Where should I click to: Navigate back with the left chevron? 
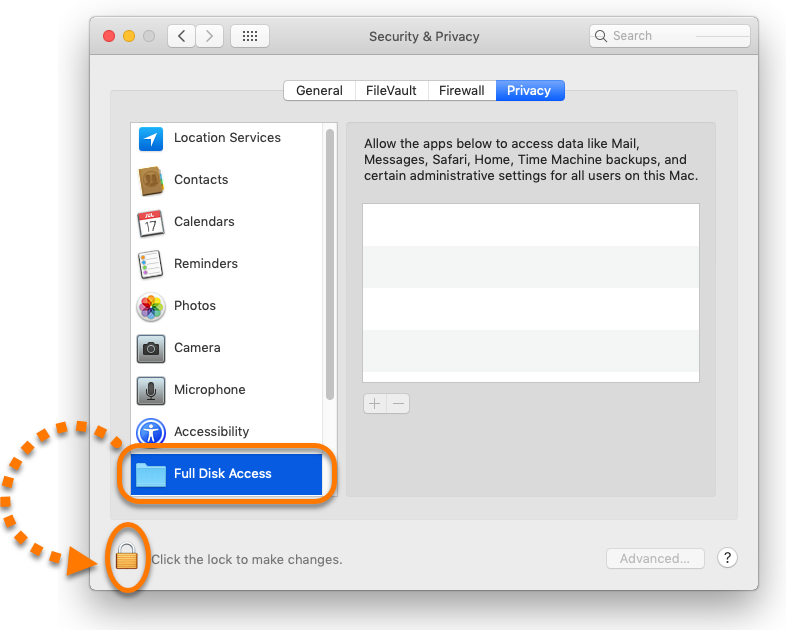pyautogui.click(x=181, y=36)
